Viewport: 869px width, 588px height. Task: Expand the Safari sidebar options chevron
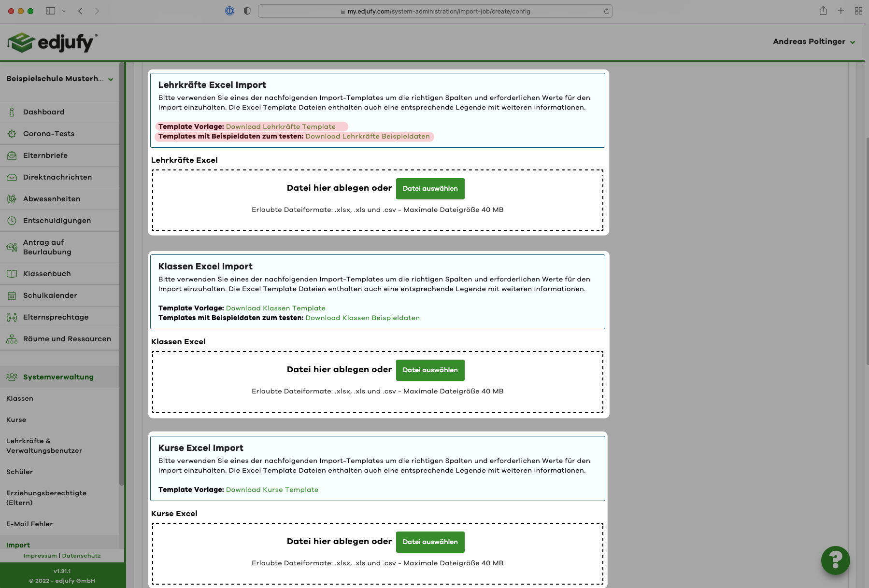[x=64, y=11]
